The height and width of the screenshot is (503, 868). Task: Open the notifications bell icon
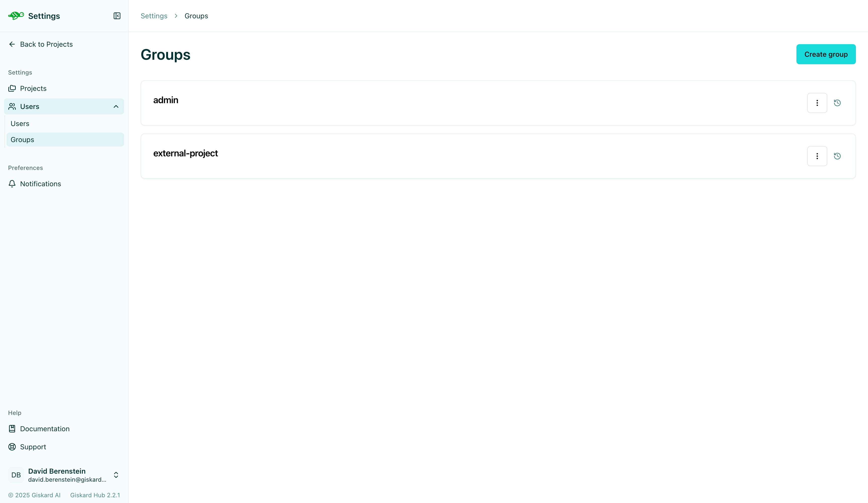12,184
